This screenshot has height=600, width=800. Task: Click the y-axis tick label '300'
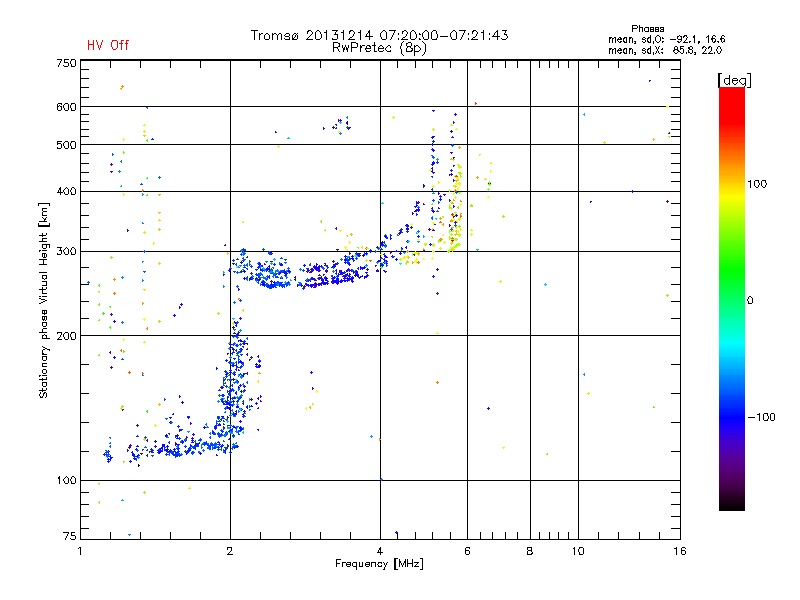tap(66, 252)
